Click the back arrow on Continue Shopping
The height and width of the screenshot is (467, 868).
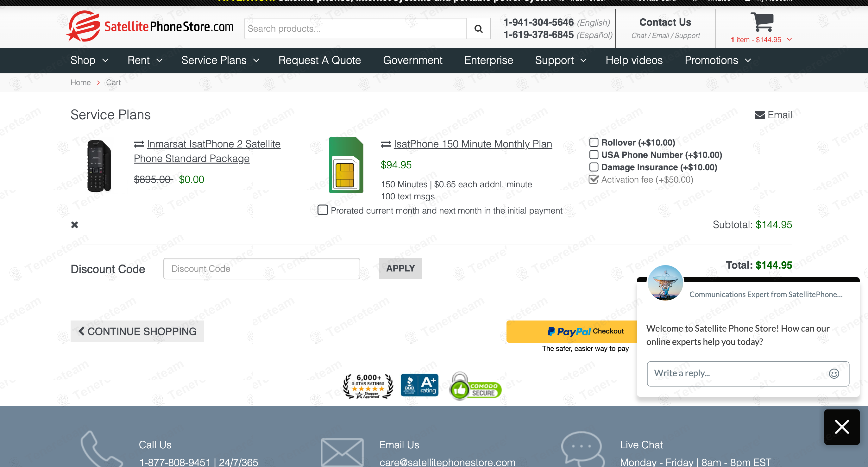(x=81, y=331)
